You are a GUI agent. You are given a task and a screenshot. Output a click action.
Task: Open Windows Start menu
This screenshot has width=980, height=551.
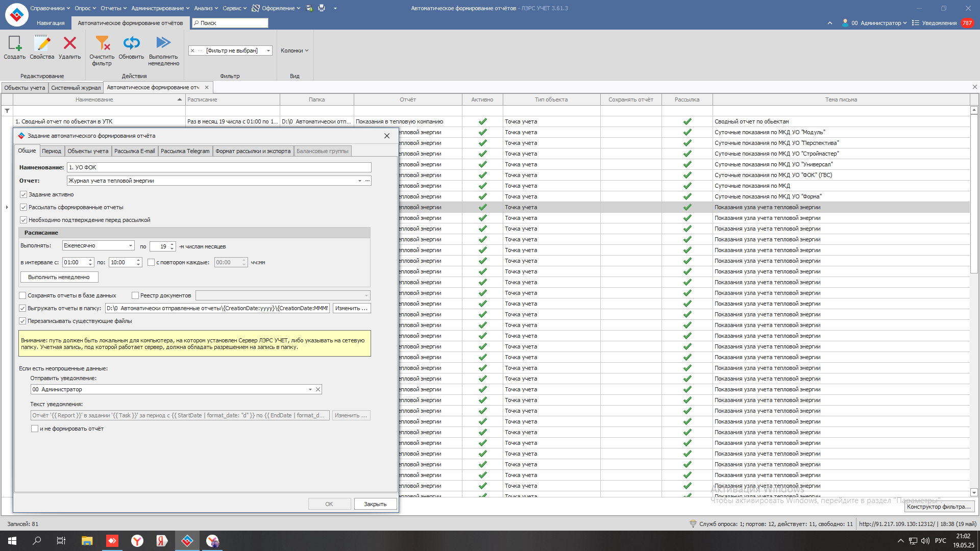(x=12, y=541)
